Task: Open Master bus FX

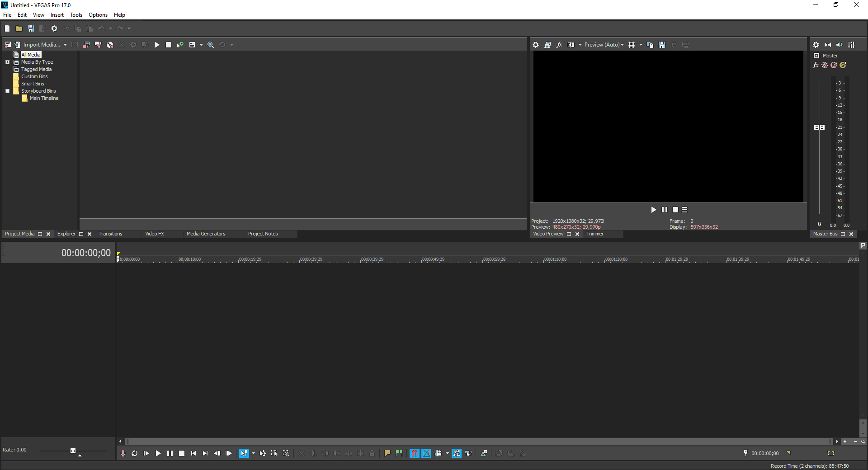Action: coord(816,65)
